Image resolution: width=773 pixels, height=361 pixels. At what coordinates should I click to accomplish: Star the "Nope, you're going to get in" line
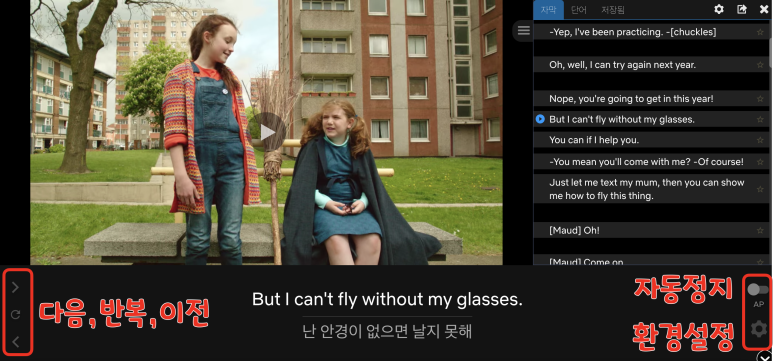coord(760,99)
